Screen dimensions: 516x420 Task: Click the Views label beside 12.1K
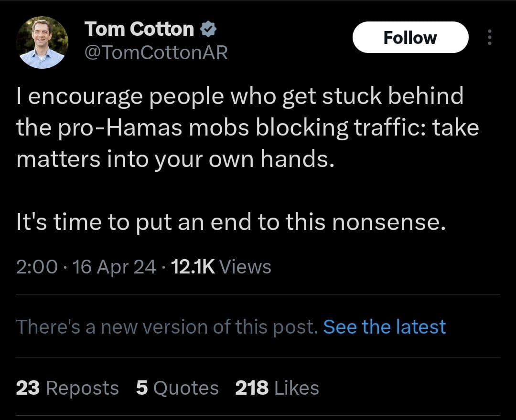click(247, 267)
